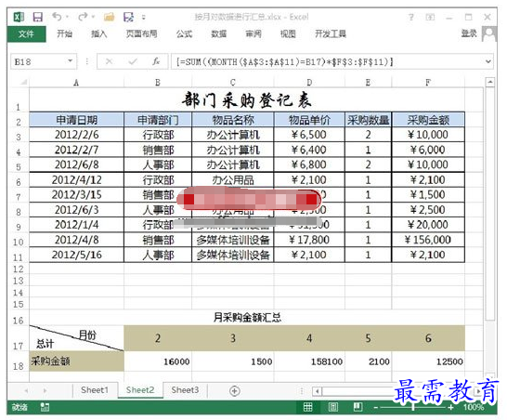Click the Enter checkmark formula button
507x420 pixels.
tap(133, 61)
